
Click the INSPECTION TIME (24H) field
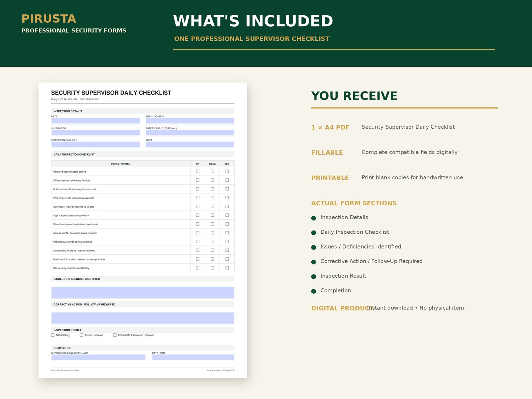(95, 145)
